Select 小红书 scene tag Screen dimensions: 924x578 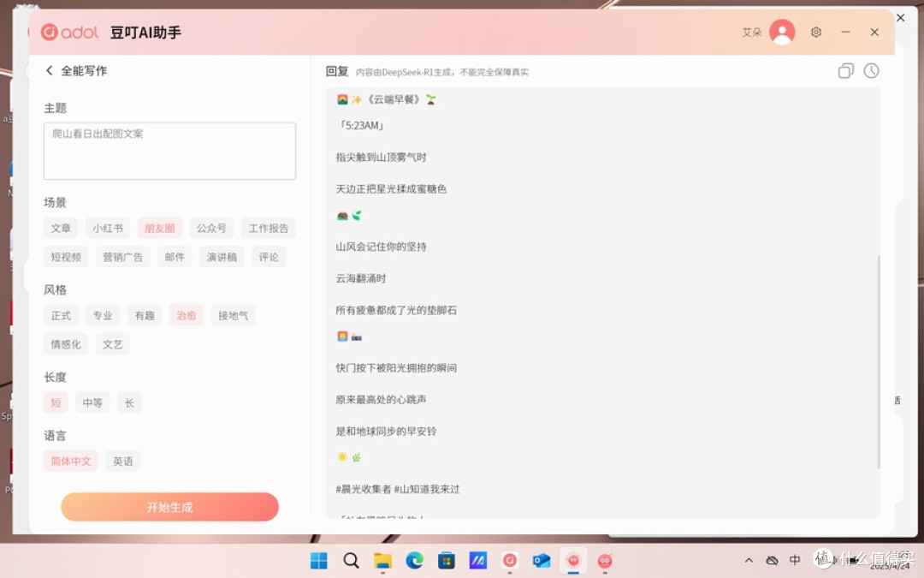click(x=107, y=229)
